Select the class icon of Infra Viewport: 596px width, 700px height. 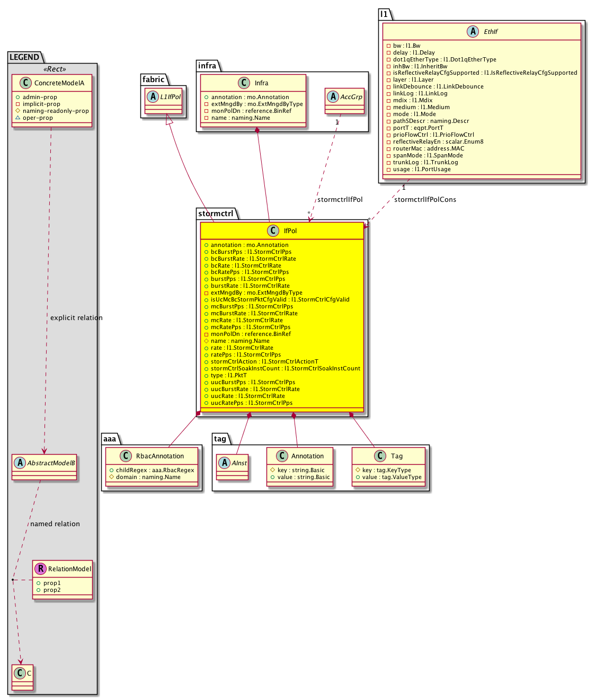click(244, 83)
